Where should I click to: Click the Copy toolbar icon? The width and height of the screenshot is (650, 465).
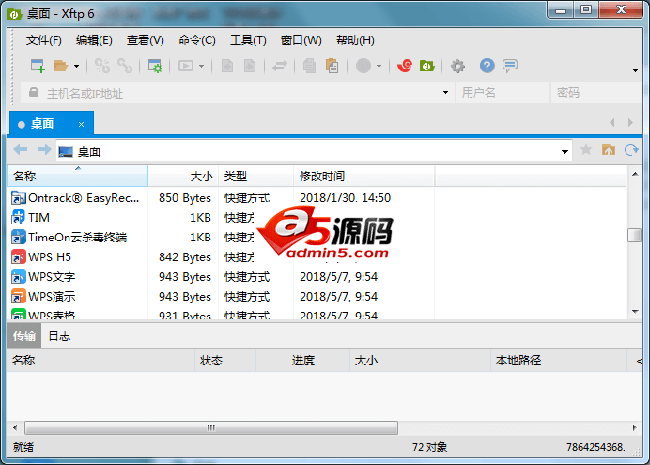[x=309, y=66]
